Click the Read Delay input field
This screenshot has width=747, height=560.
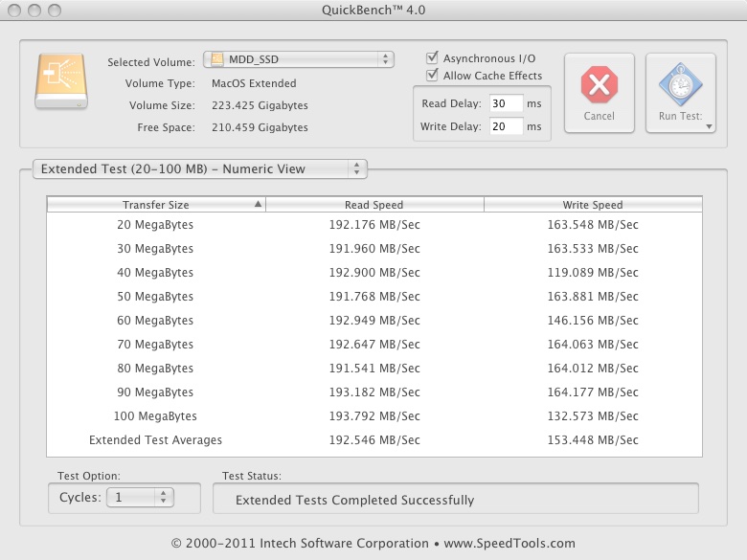[x=506, y=103]
